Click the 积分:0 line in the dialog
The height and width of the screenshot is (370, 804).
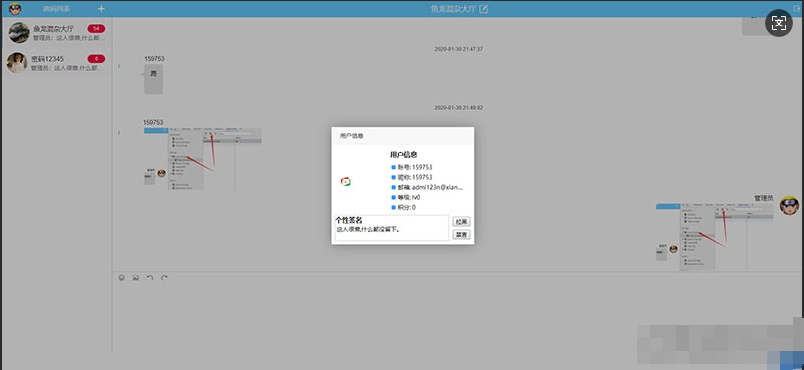(x=404, y=208)
